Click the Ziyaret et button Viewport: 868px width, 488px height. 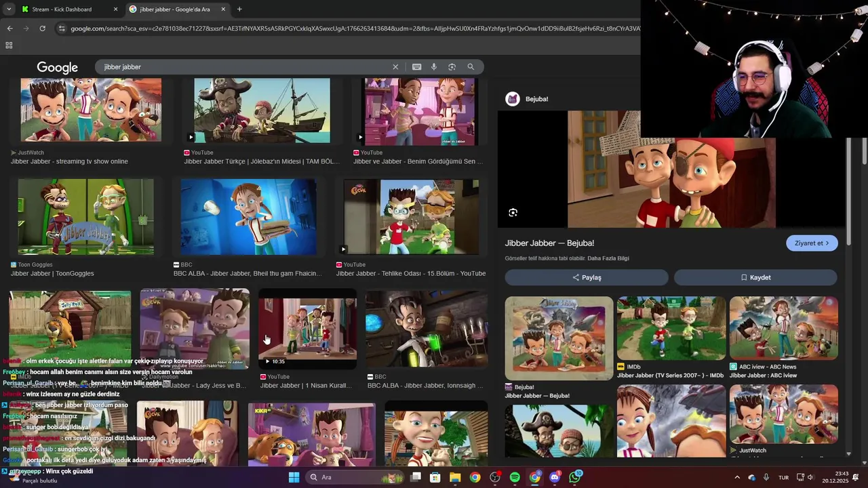pos(812,243)
